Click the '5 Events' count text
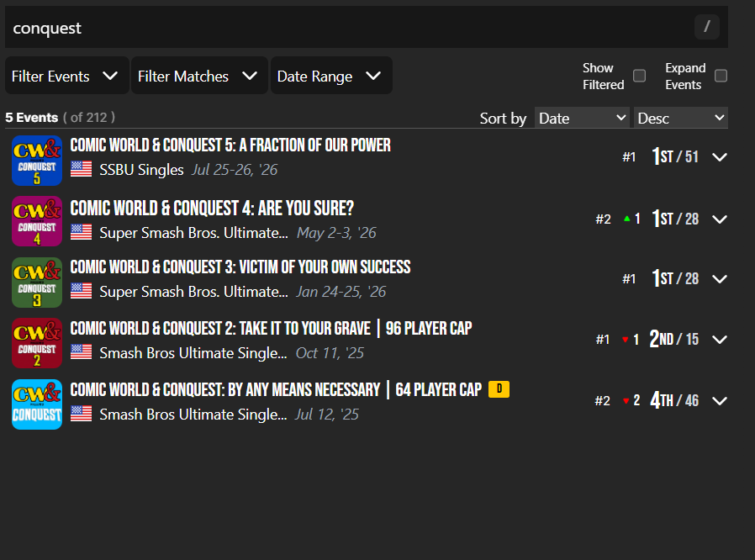 click(x=31, y=118)
